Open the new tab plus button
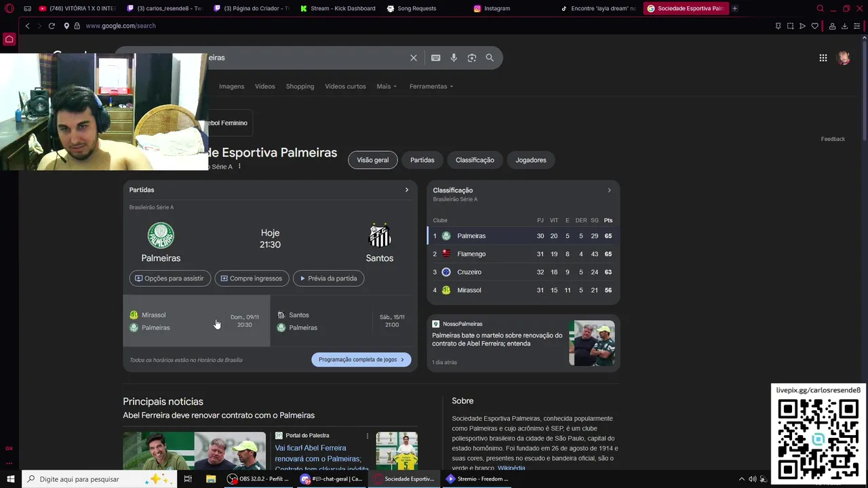868x488 pixels. [x=734, y=9]
